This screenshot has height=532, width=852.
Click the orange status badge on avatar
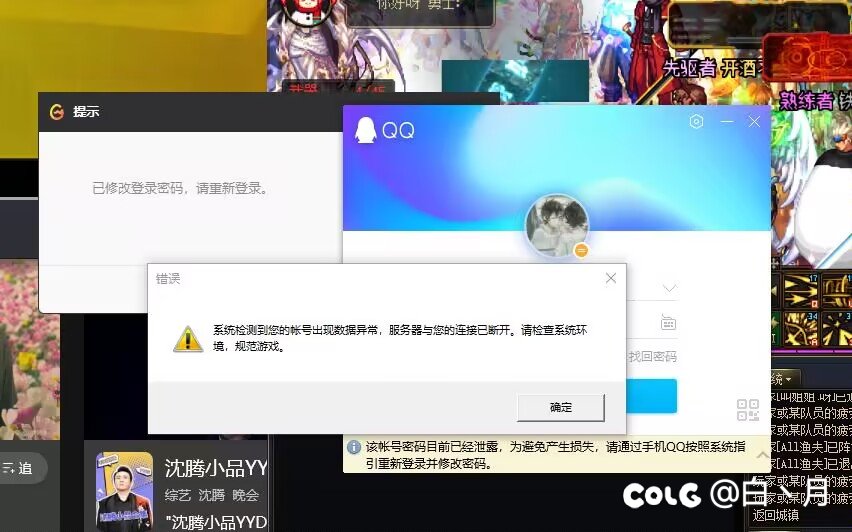pyautogui.click(x=581, y=250)
